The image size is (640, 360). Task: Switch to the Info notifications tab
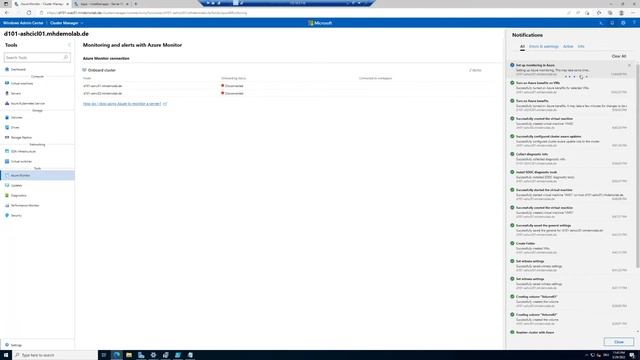point(581,47)
